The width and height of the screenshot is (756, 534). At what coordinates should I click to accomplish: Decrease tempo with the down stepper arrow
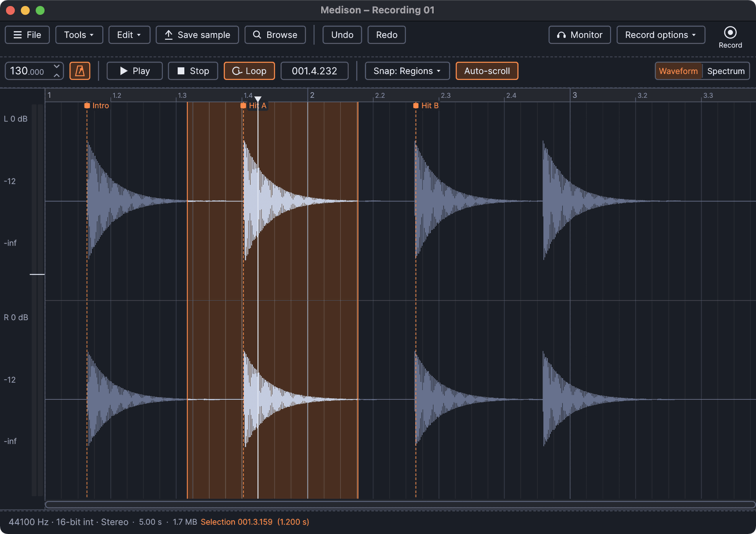click(57, 67)
